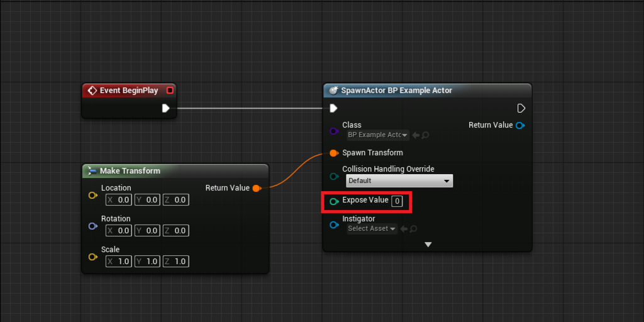Click the purple Class pin
This screenshot has height=322, width=644.
pos(334,131)
